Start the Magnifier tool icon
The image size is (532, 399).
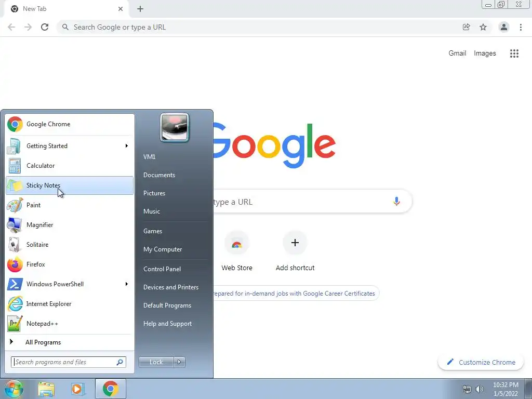pyautogui.click(x=15, y=225)
